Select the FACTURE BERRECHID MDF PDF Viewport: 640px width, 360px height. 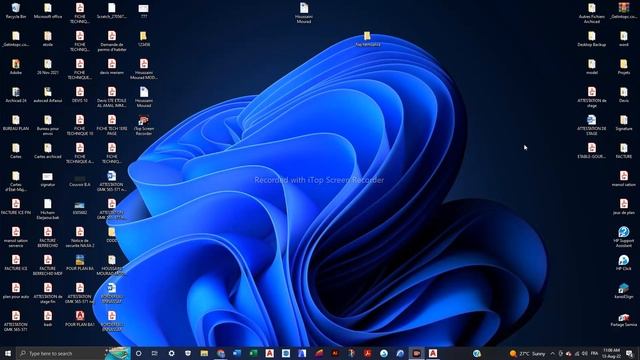[x=48, y=266]
